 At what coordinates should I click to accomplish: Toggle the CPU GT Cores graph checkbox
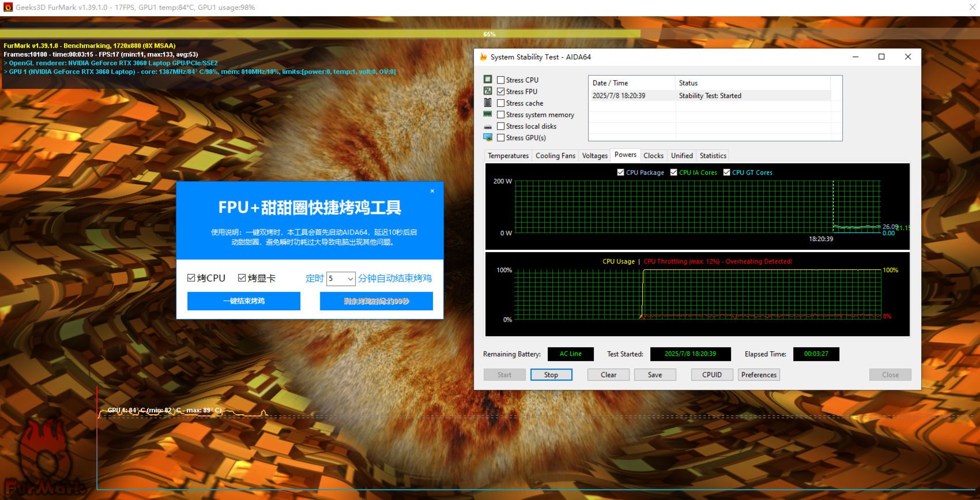click(727, 172)
